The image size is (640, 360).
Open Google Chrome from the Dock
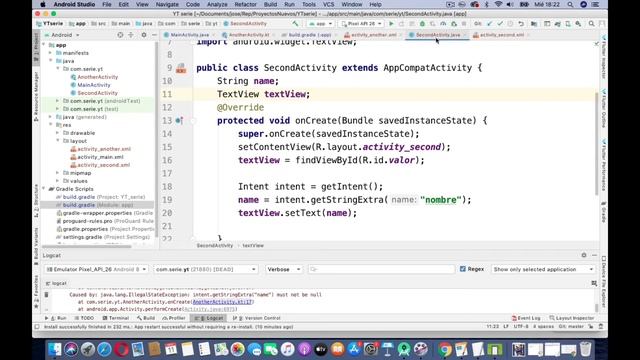point(445,349)
